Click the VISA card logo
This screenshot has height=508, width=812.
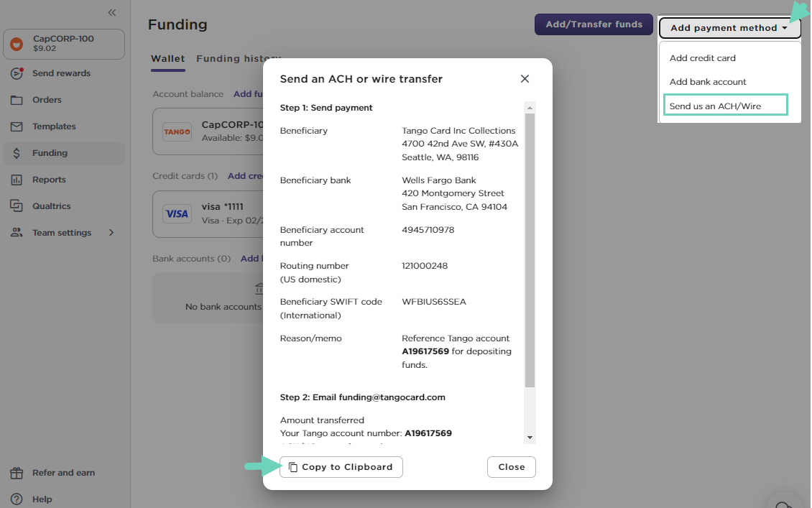click(x=177, y=214)
